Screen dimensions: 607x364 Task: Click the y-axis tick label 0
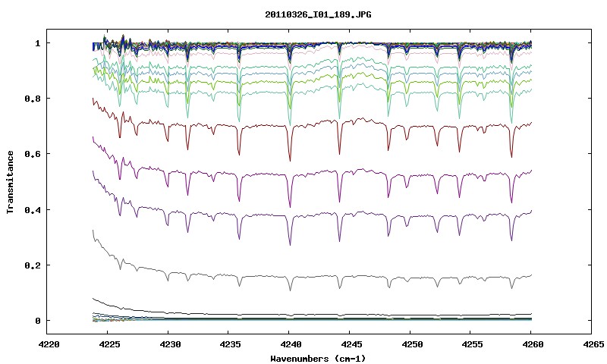[37, 321]
